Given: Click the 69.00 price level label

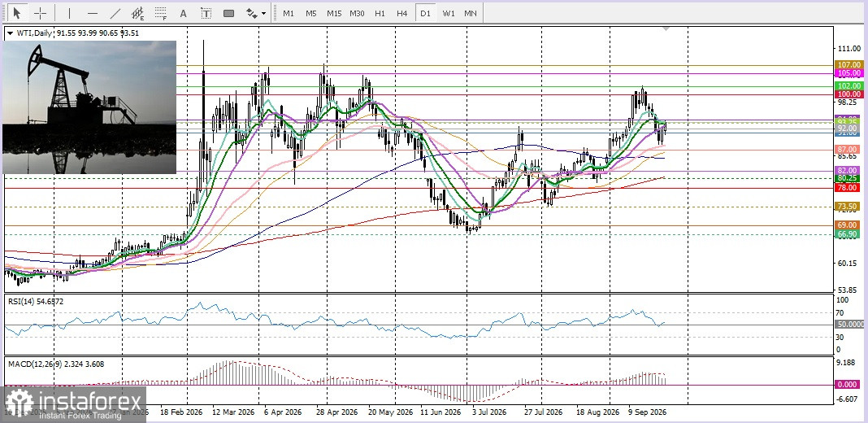Looking at the screenshot, I should (x=848, y=225).
